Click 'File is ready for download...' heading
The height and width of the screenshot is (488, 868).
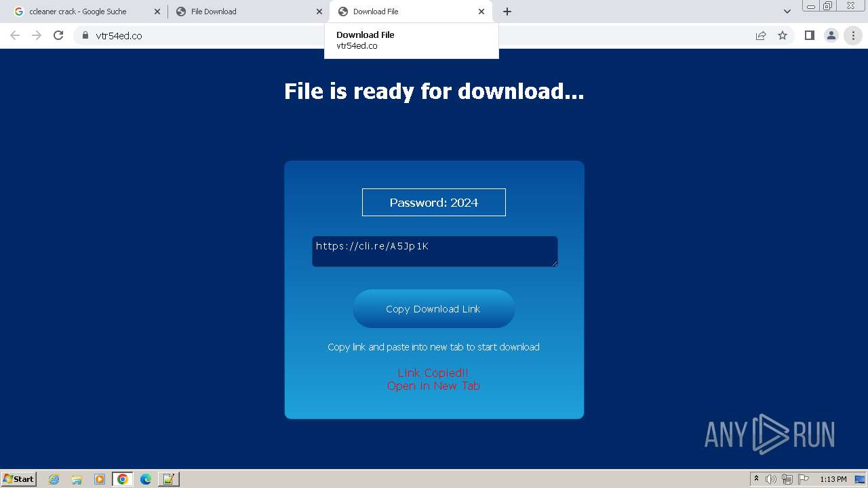tap(434, 91)
